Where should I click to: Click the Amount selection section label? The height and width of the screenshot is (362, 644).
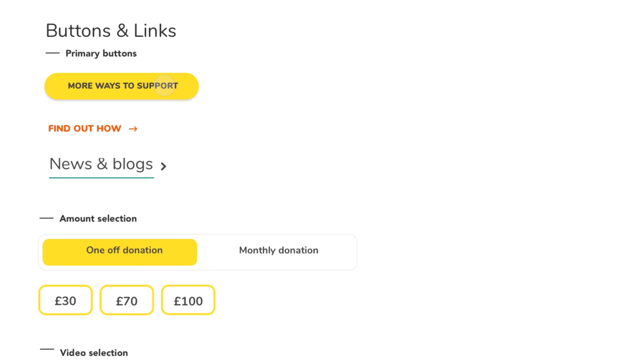(x=98, y=219)
